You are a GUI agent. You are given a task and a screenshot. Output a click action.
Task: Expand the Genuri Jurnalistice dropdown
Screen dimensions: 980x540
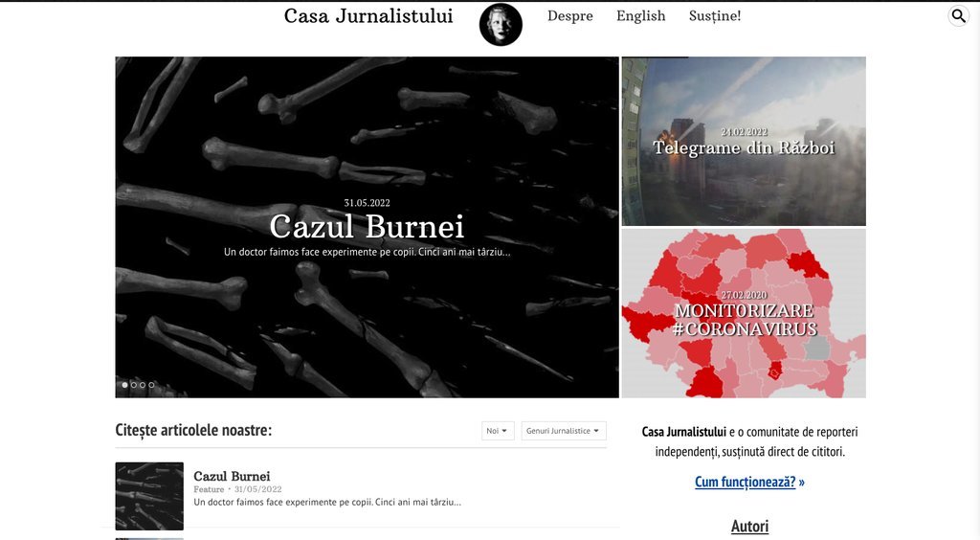[x=564, y=431]
